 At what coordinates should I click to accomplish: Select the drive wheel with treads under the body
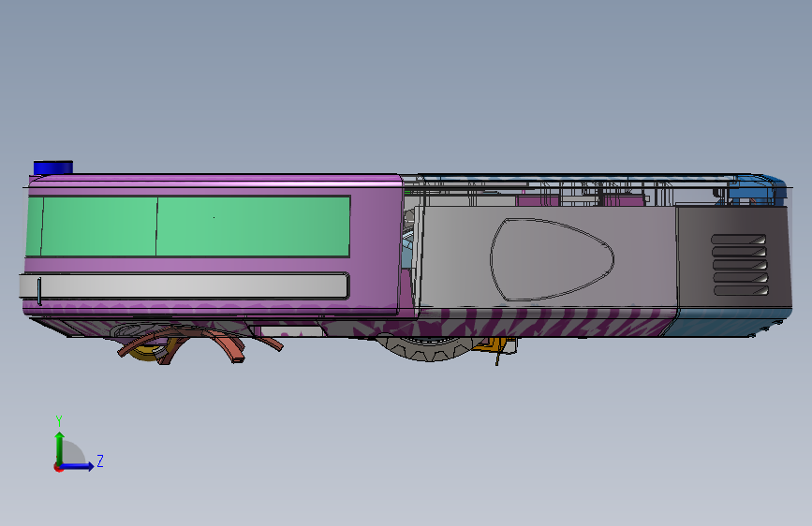[x=430, y=348]
